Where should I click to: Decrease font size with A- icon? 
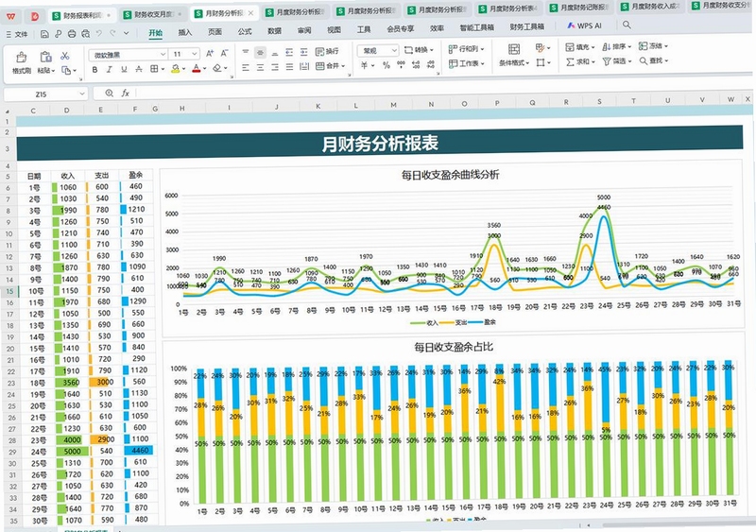224,54
